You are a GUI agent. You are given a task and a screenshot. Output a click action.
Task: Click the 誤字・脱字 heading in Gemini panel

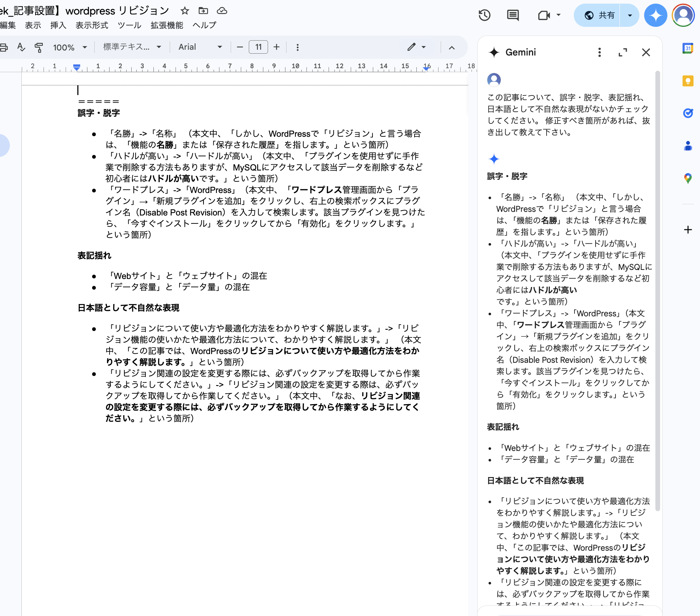tap(507, 176)
